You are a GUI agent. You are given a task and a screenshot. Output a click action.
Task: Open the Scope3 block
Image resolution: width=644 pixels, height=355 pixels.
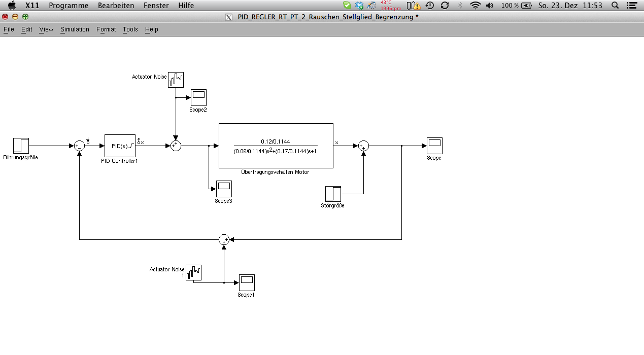click(x=224, y=189)
